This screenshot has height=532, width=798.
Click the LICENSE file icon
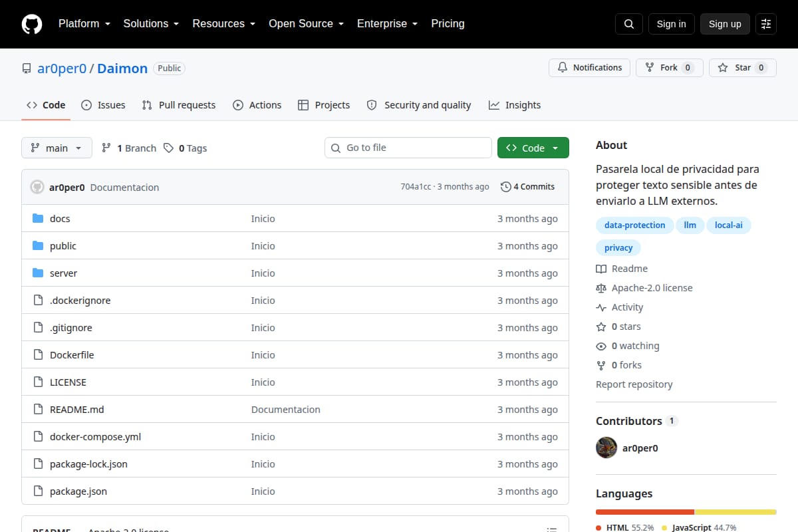38,382
